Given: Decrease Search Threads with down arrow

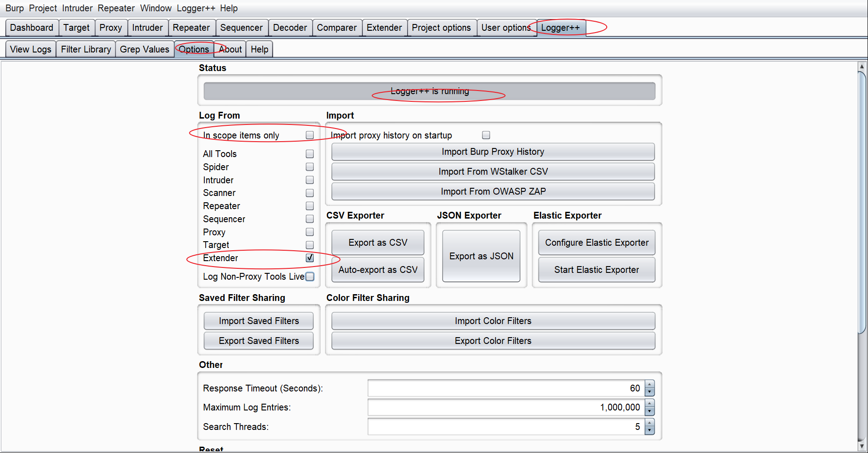Looking at the screenshot, I should [650, 431].
